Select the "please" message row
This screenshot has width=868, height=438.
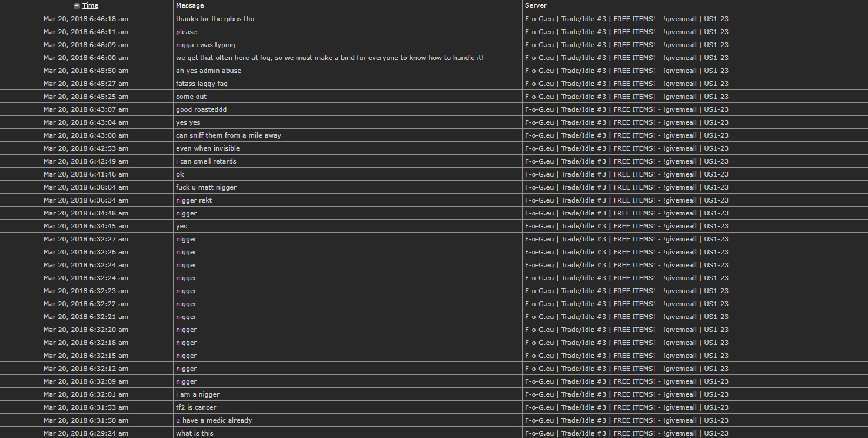[x=187, y=32]
